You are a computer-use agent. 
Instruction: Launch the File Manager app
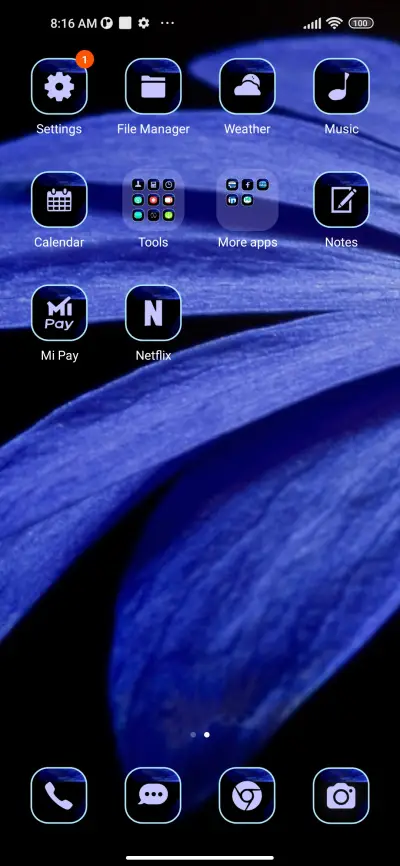[x=153, y=86]
